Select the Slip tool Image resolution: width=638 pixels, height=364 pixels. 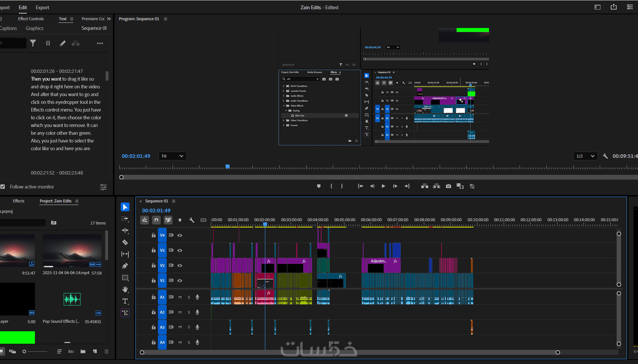coord(125,254)
